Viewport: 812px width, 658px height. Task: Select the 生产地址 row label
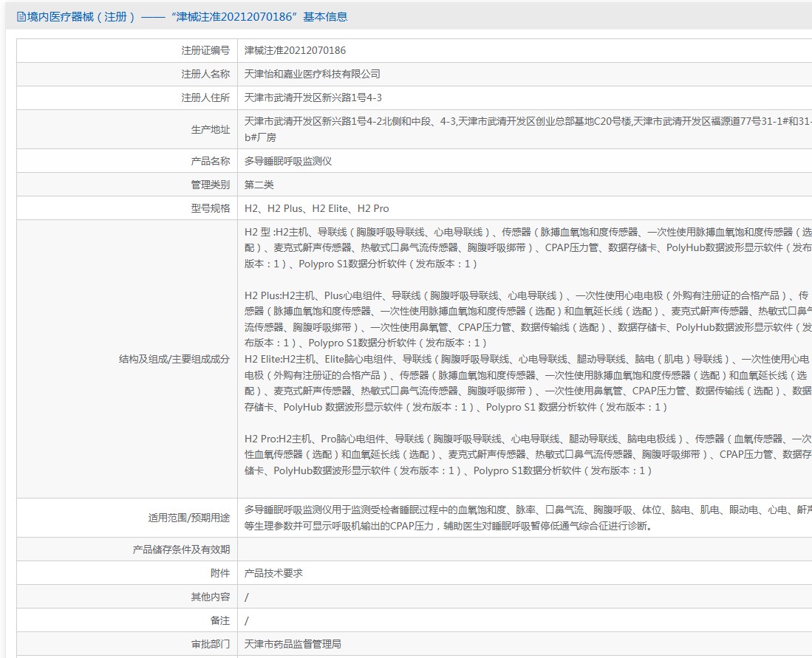pyautogui.click(x=210, y=130)
